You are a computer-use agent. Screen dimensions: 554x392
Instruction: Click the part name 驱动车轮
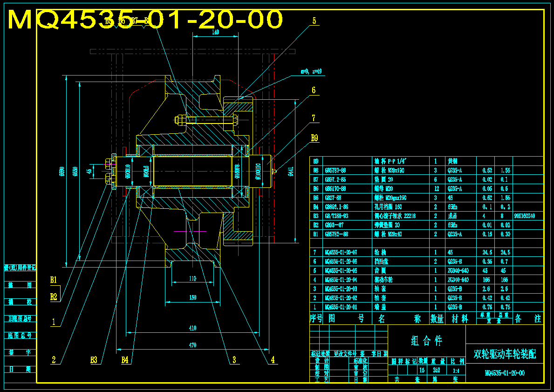[x=383, y=280]
